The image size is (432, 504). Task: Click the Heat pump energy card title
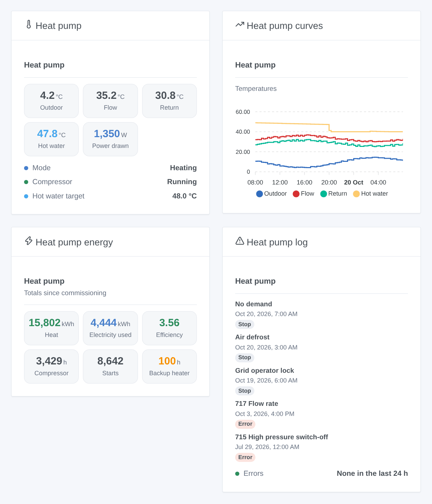click(x=74, y=242)
